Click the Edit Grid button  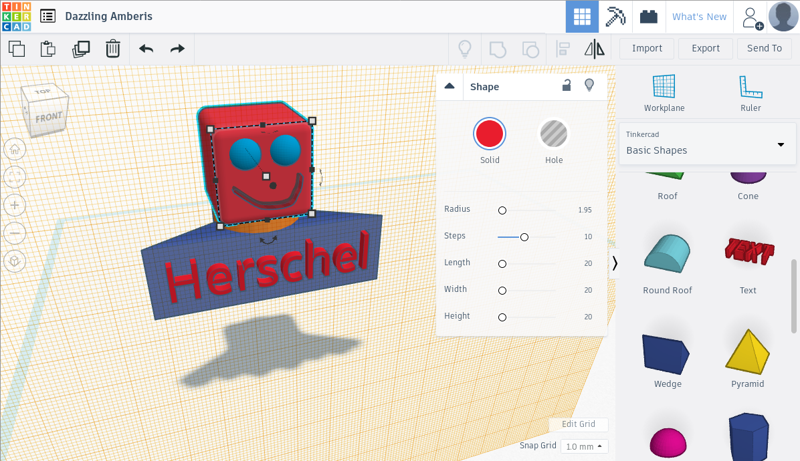click(x=578, y=425)
